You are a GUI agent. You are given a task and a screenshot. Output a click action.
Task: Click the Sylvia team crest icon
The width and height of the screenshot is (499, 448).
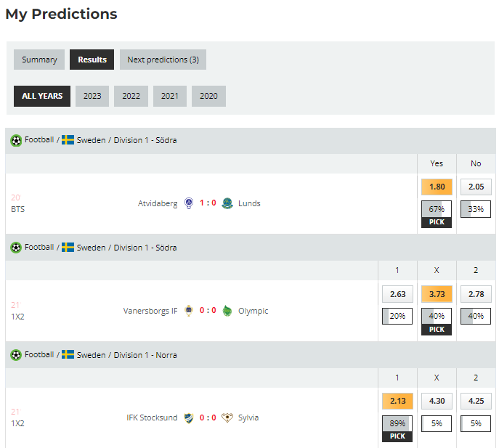tap(227, 418)
